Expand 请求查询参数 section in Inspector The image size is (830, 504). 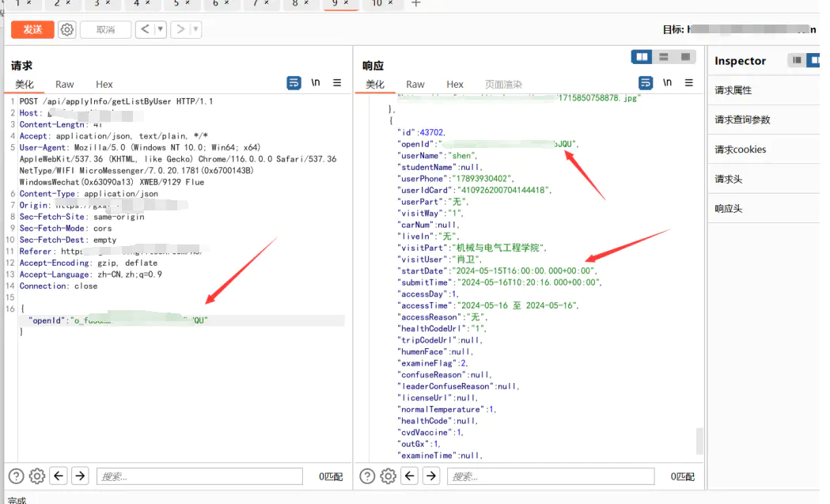764,120
